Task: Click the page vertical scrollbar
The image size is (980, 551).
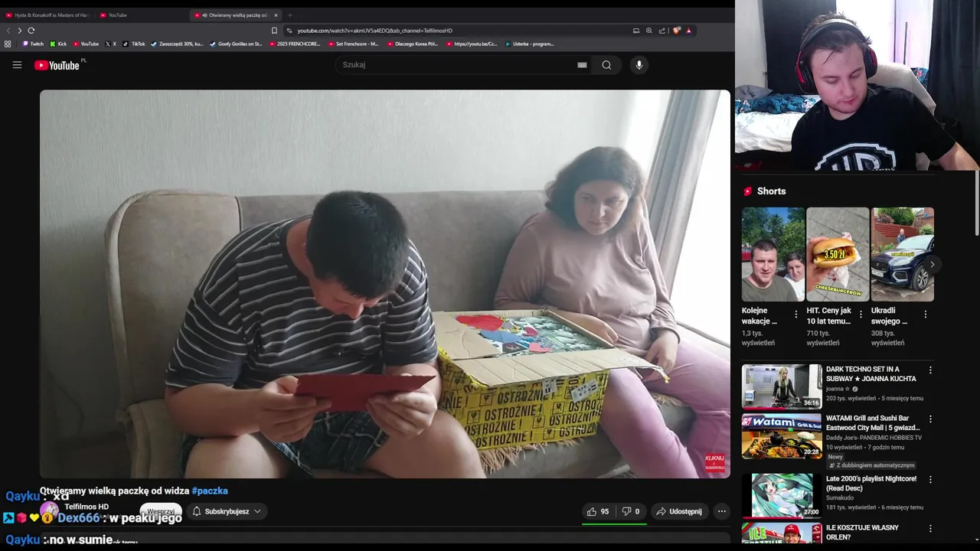Action: click(977, 203)
